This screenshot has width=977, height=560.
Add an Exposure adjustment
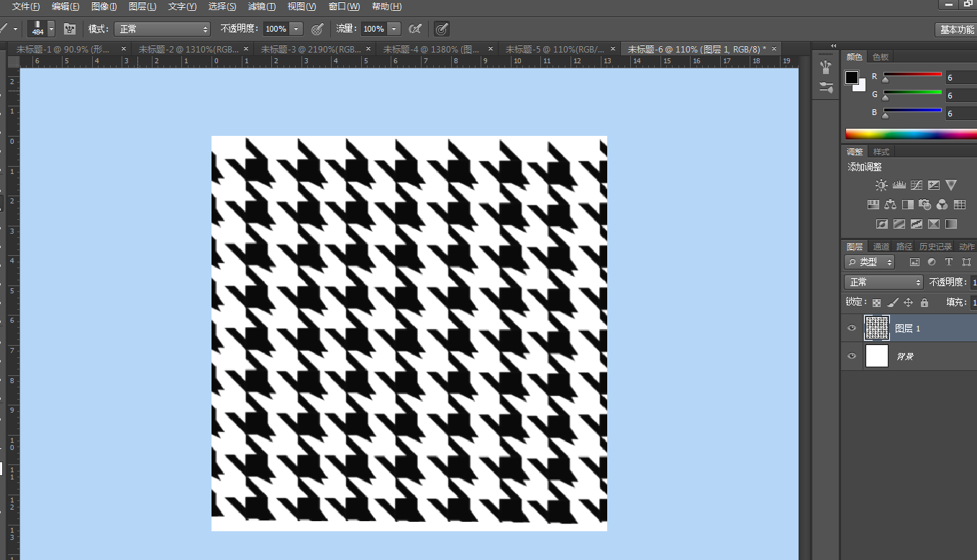[x=934, y=185]
